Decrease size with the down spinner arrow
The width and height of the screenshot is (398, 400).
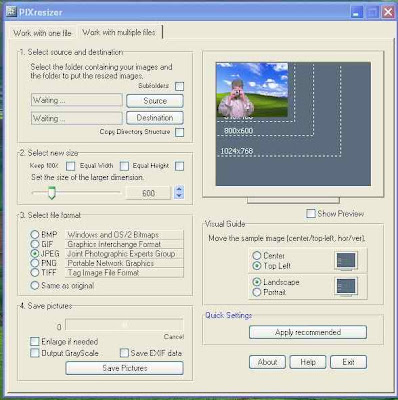pos(179,196)
